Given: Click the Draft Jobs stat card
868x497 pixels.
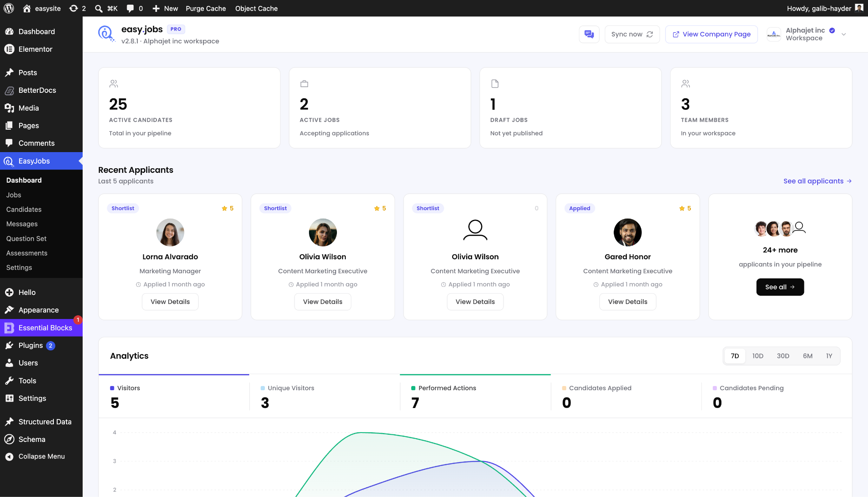Looking at the screenshot, I should click(x=570, y=108).
